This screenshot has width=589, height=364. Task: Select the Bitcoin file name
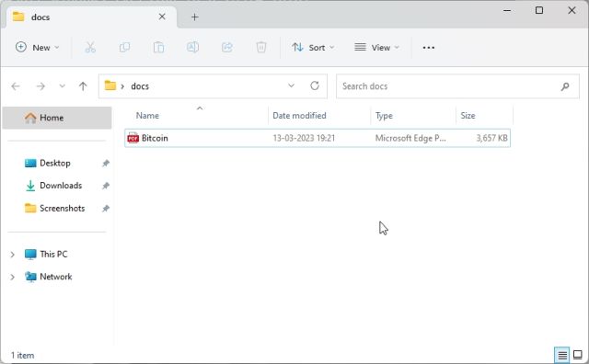click(155, 138)
